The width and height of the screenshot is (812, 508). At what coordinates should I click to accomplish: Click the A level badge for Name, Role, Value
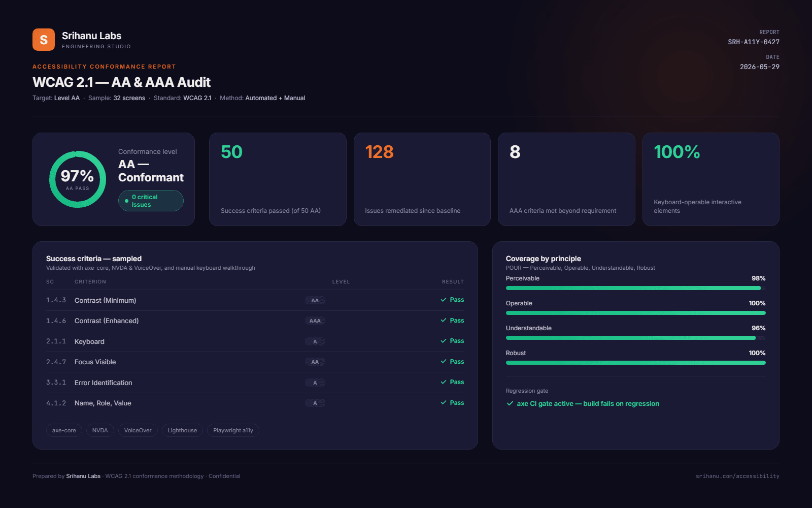315,403
